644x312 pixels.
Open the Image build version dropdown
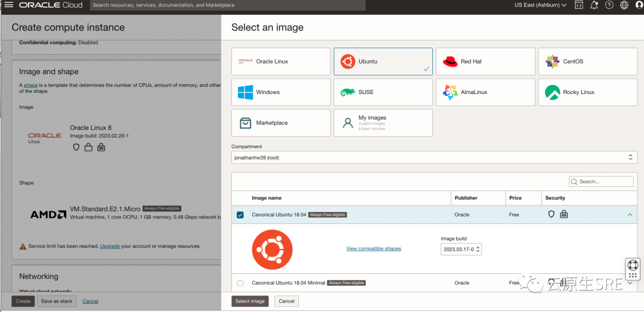click(461, 249)
